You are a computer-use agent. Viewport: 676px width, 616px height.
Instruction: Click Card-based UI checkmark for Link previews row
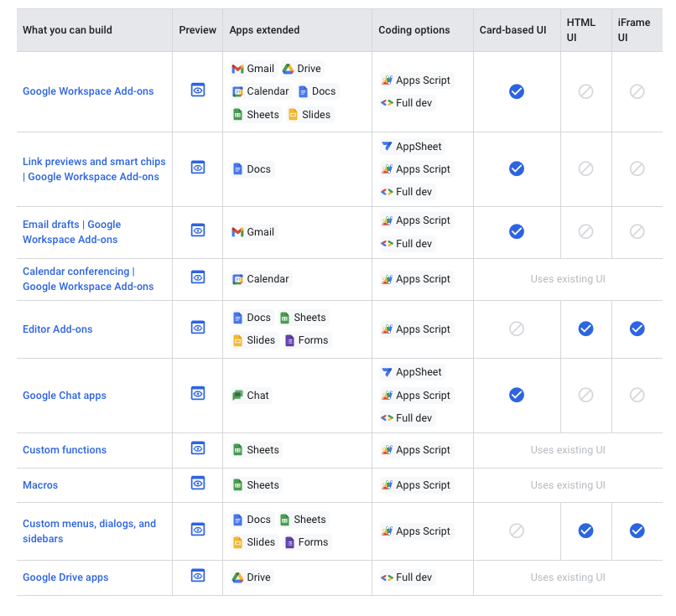pos(517,168)
